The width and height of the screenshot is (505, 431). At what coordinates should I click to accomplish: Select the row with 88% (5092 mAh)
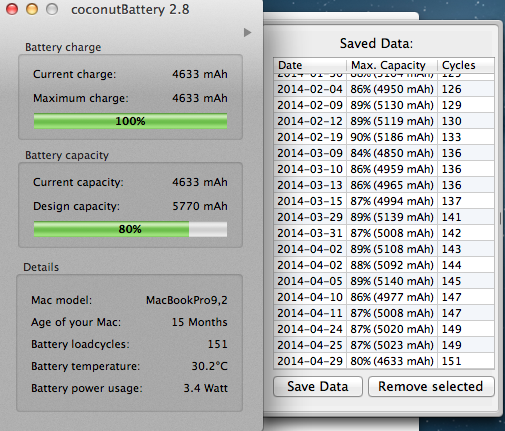(x=384, y=265)
